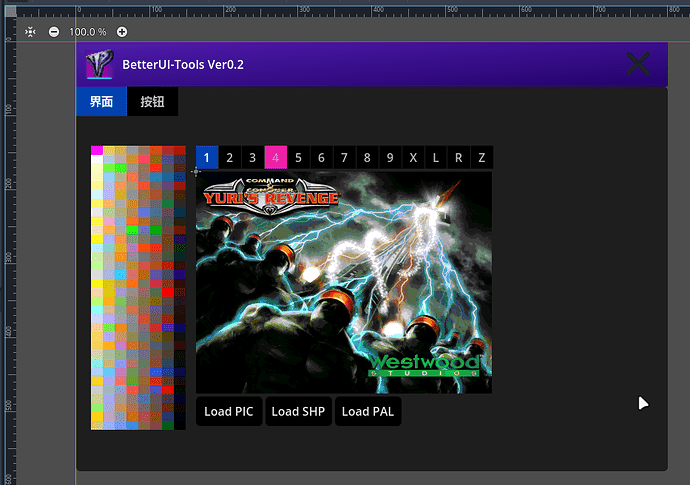This screenshot has width=690, height=485.
Task: Zoom in with the plus icon
Action: (122, 32)
